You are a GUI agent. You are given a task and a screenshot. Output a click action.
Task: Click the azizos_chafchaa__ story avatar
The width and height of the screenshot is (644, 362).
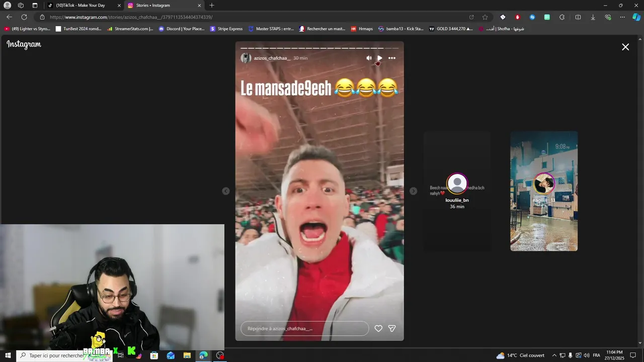point(246,58)
